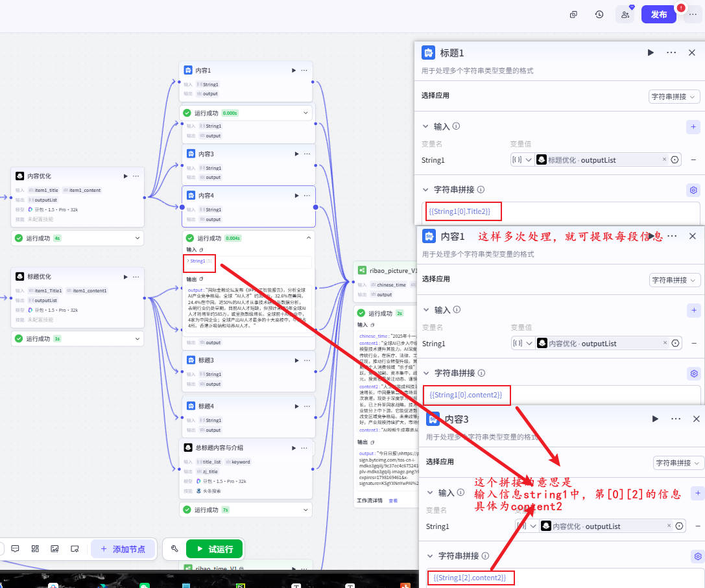Screen dimensions: 705x588
Task: Run the 内容4 canvas node
Action: 296,195
